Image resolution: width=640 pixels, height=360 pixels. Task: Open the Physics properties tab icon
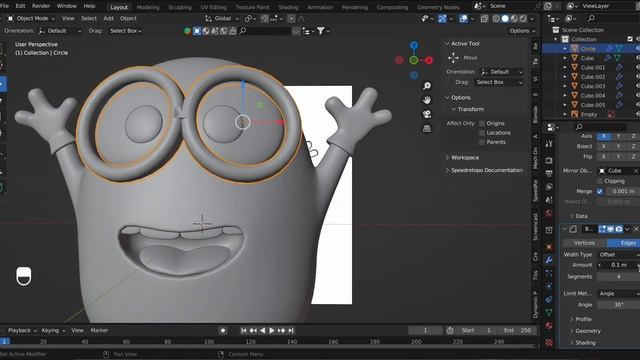(x=549, y=286)
